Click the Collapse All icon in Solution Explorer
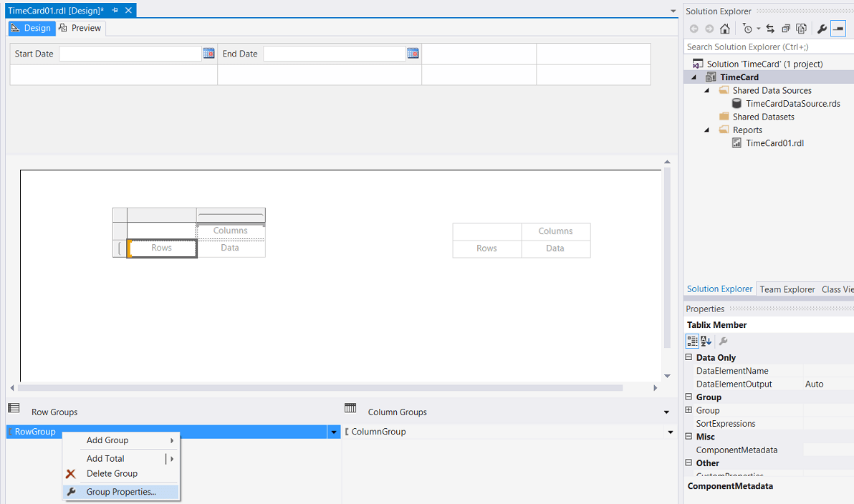This screenshot has height=504, width=854. [x=787, y=29]
